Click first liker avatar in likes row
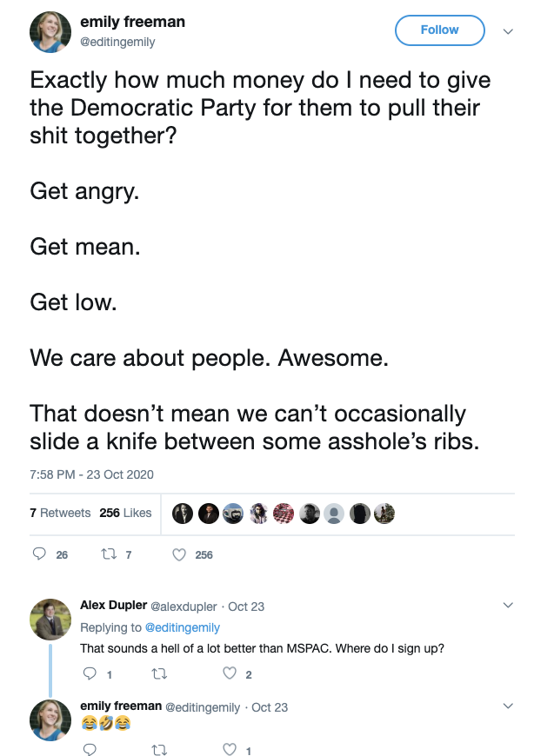The image size is (534, 756). (182, 514)
